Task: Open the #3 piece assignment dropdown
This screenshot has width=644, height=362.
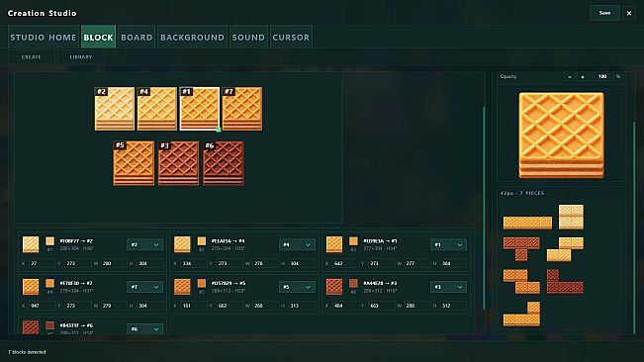Action: coord(448,287)
